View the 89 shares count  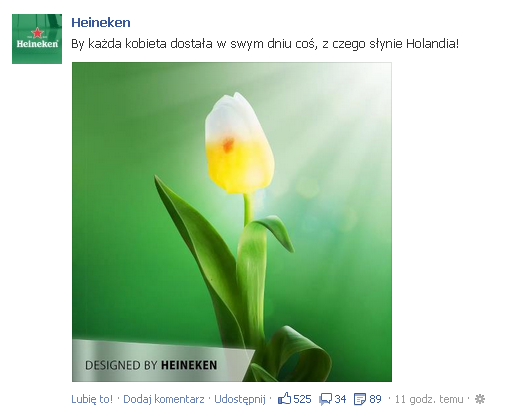click(375, 399)
